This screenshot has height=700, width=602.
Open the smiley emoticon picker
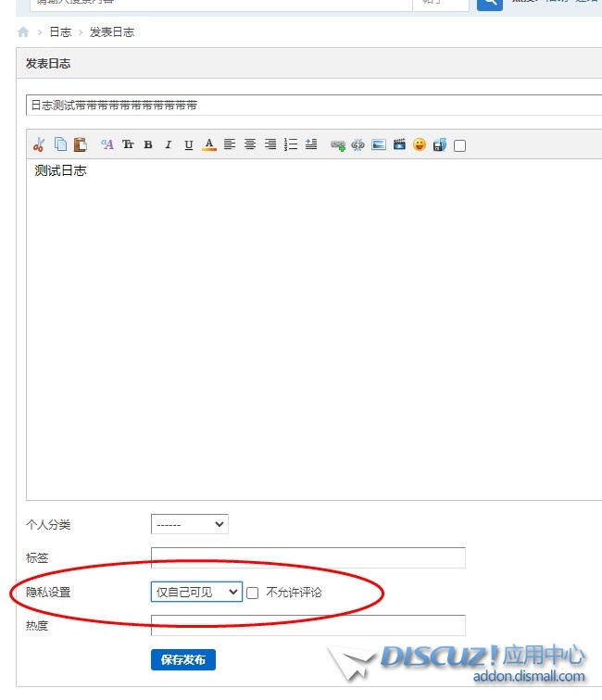coord(420,144)
